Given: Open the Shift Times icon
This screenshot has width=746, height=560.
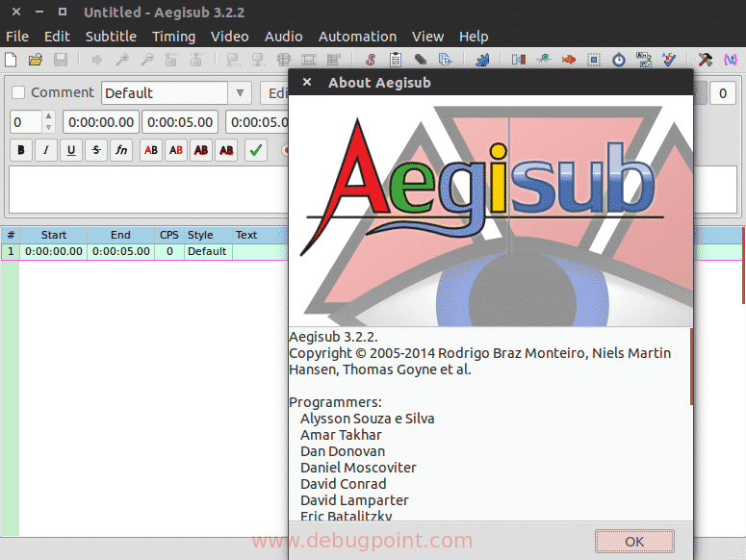Looking at the screenshot, I should 519,60.
